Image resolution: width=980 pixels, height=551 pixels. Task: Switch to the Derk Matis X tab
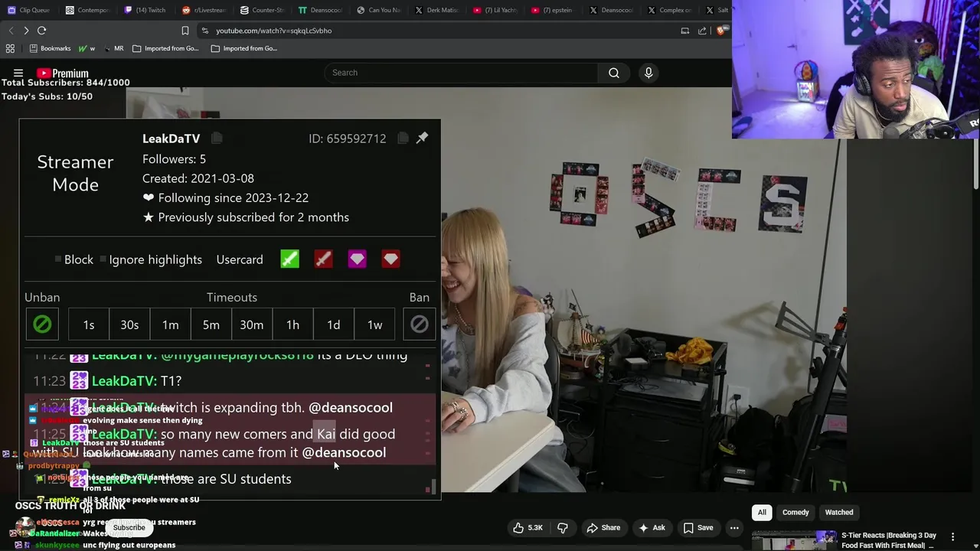(x=437, y=10)
